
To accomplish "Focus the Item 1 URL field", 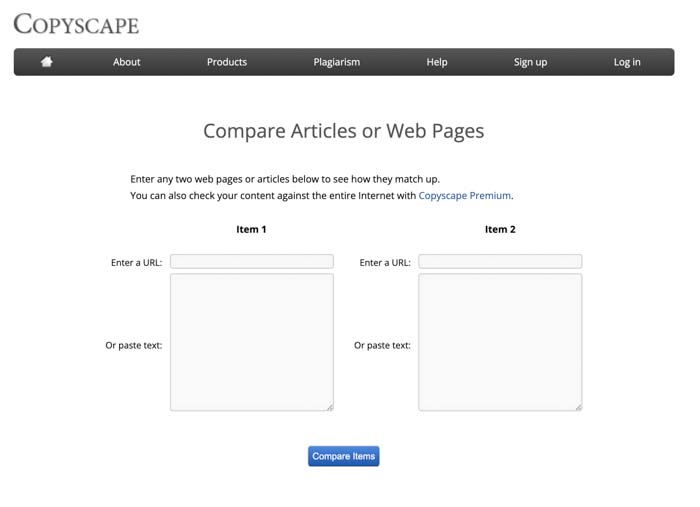I will pyautogui.click(x=252, y=262).
